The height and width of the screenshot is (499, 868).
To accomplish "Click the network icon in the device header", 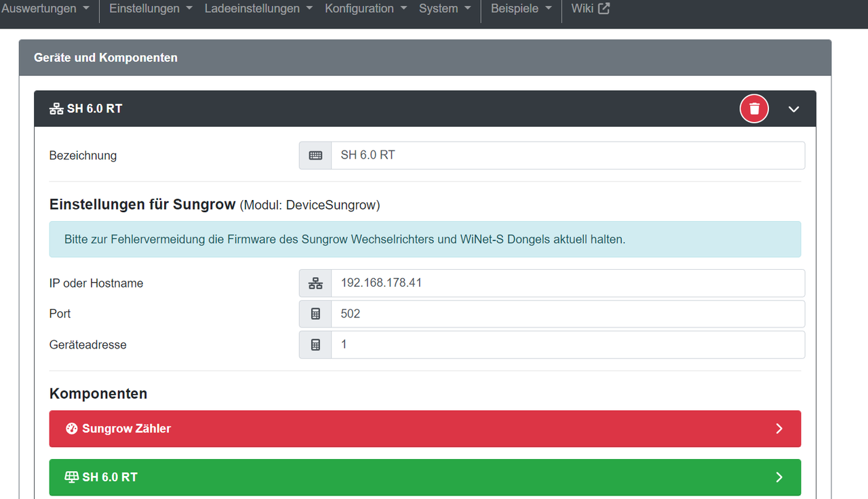I will coord(56,108).
